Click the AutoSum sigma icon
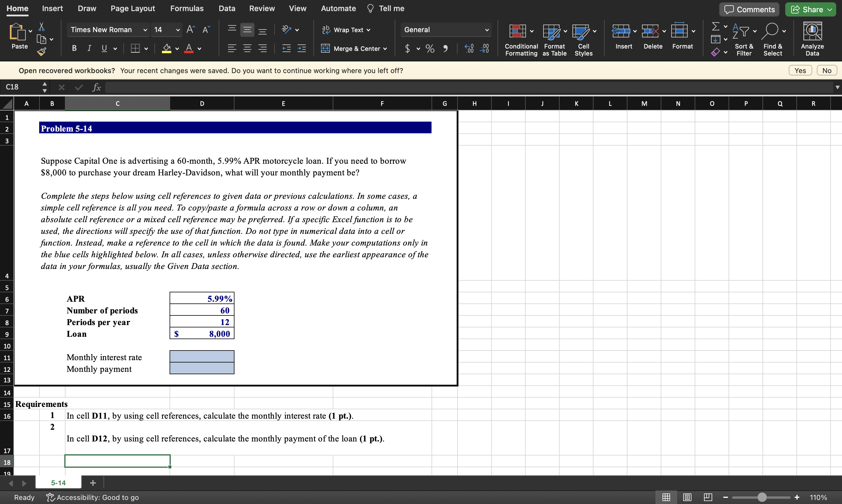Viewport: 842px width, 504px height. 715,26
